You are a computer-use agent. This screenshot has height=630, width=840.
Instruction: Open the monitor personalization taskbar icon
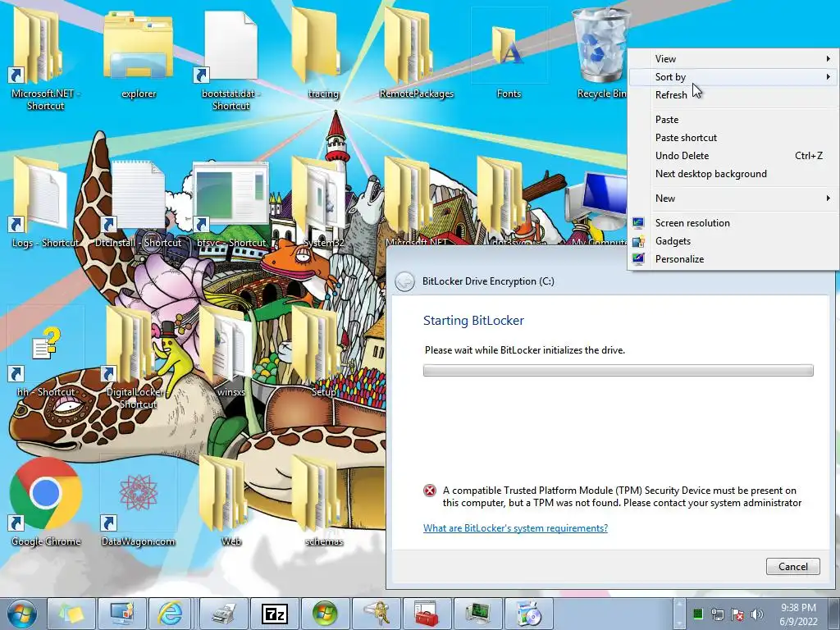coord(122,614)
